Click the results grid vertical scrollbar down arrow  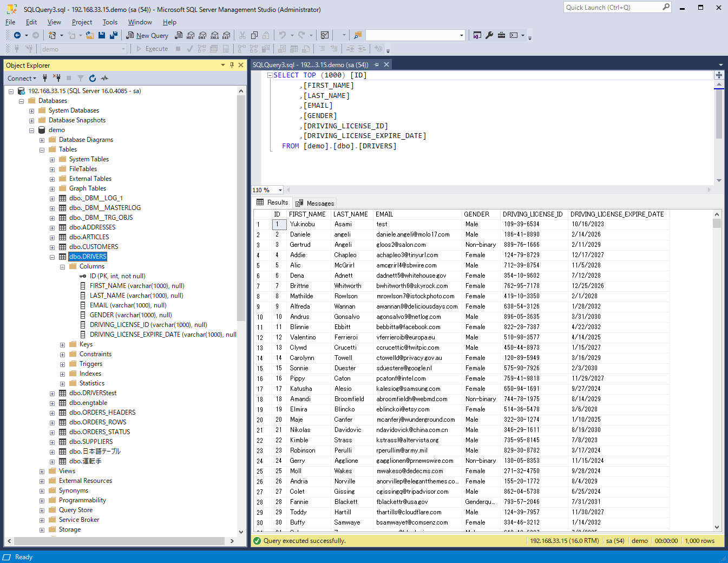(x=717, y=527)
